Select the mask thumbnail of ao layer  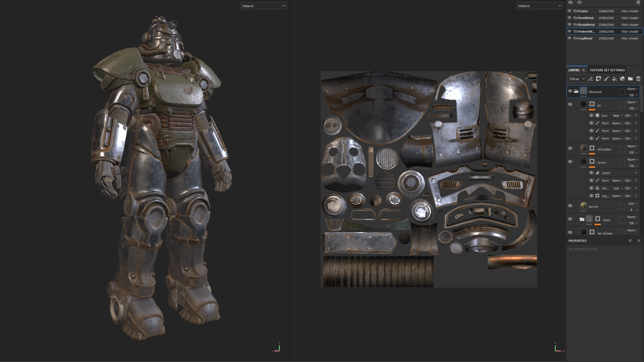click(x=592, y=104)
